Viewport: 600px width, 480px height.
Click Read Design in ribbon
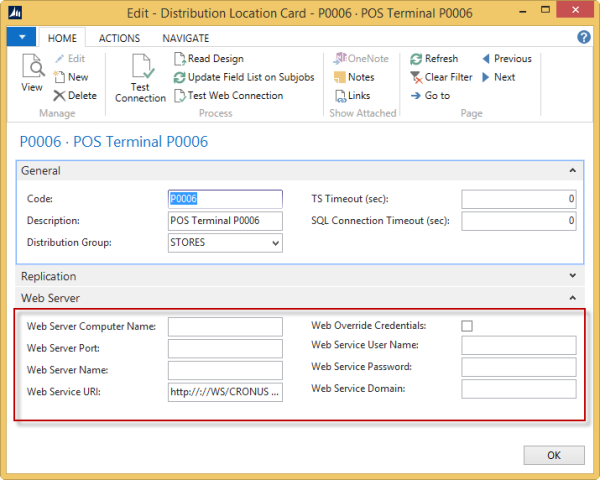coord(214,59)
